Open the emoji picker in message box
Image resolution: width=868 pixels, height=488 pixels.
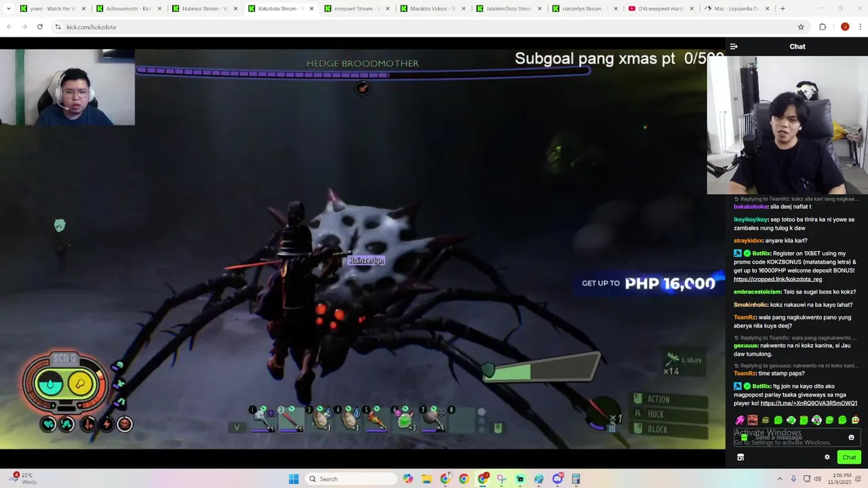(851, 438)
